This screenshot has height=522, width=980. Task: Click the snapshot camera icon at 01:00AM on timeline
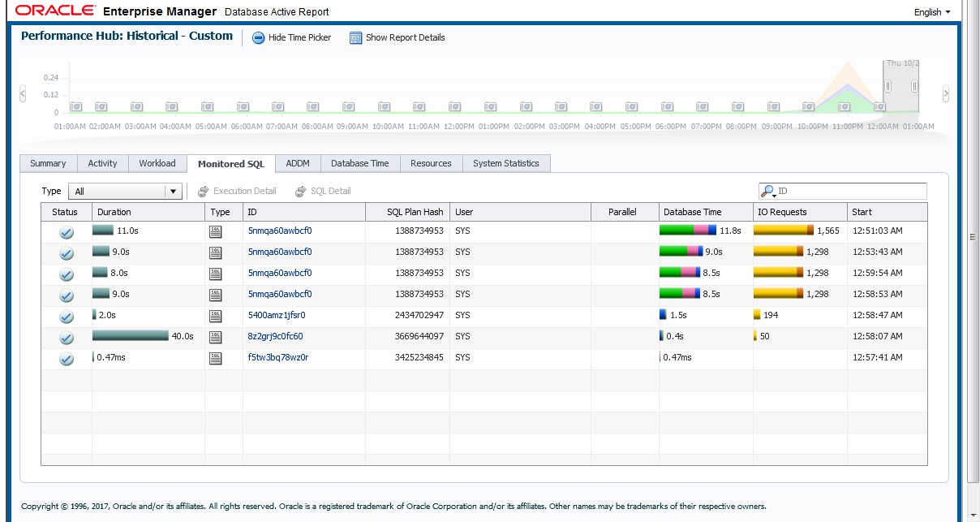[75, 106]
